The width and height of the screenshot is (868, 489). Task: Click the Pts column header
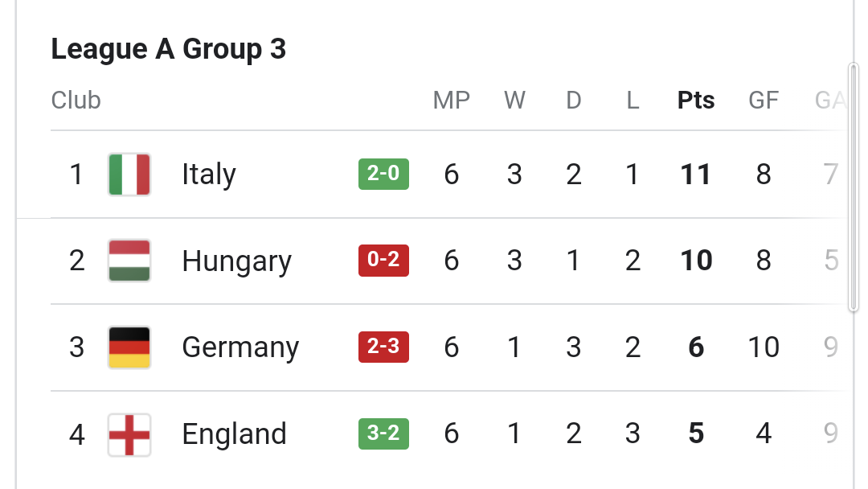[696, 101]
